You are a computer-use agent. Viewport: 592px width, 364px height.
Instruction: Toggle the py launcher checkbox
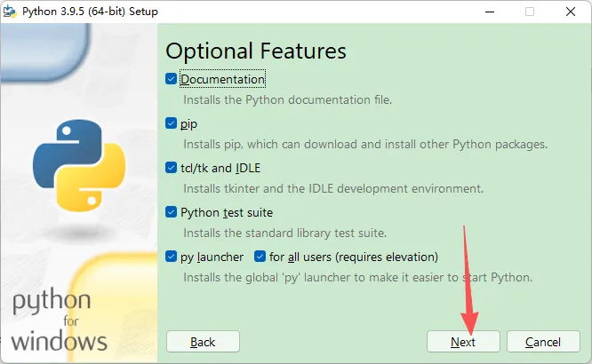tap(171, 257)
